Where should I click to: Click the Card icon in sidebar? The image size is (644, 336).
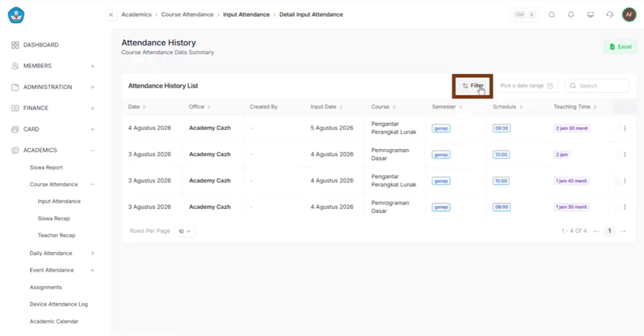point(15,129)
